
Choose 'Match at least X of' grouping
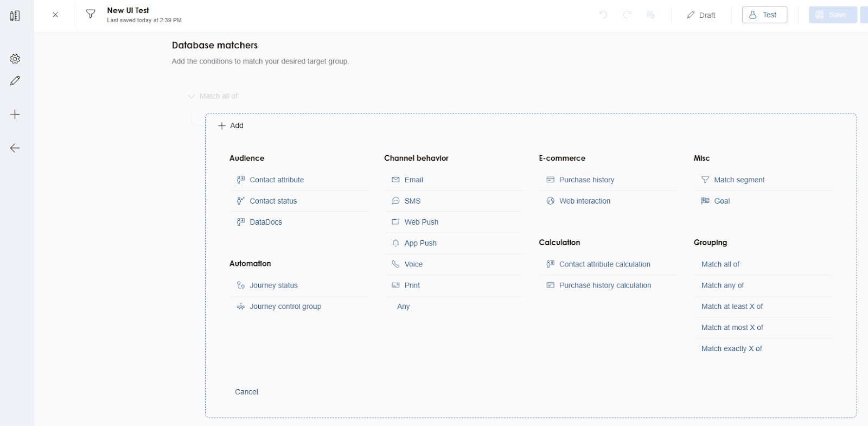click(732, 307)
